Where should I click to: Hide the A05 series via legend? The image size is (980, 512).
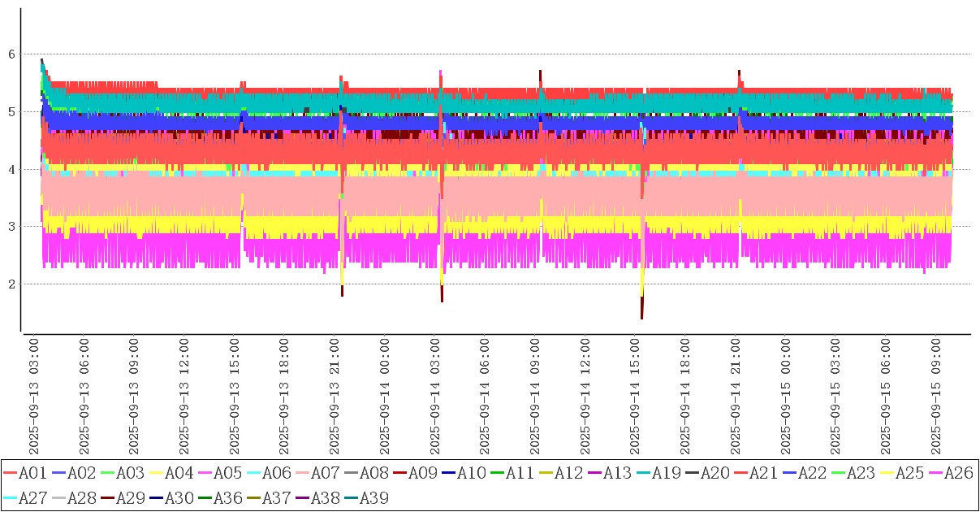[x=218, y=473]
